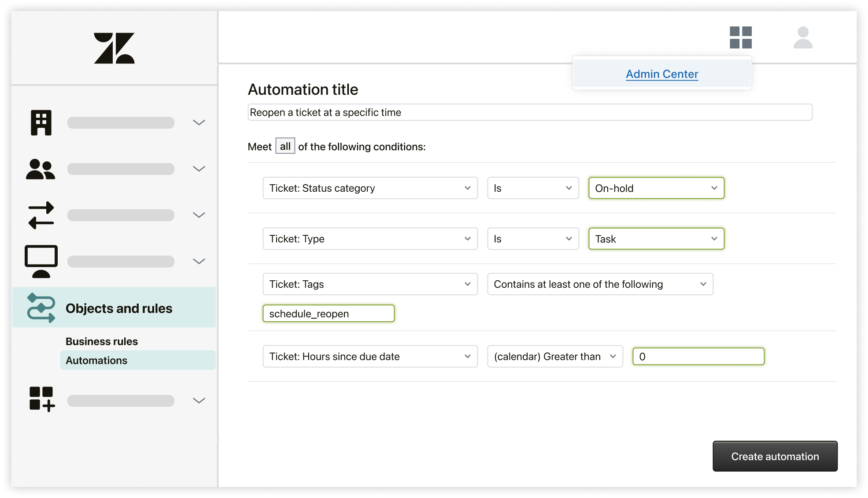Image resolution: width=868 pixels, height=498 pixels.
Task: Click the Objects and rules icon
Action: [41, 308]
